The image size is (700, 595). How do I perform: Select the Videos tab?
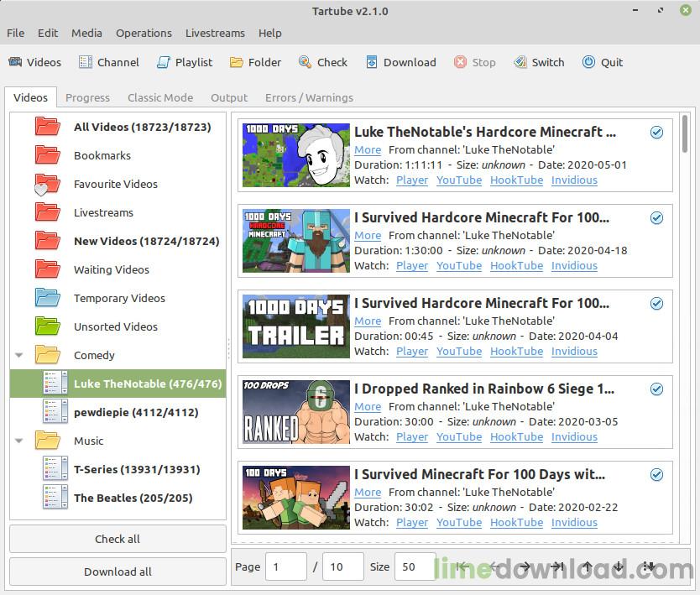click(30, 97)
